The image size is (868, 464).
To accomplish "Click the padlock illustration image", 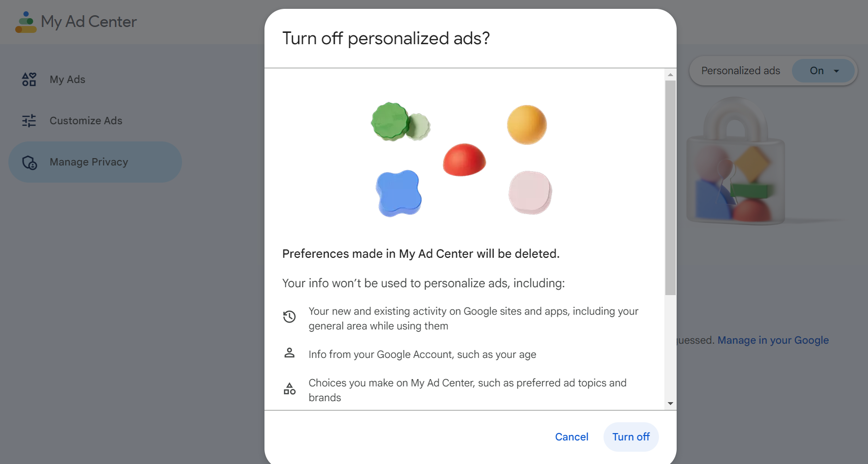I will point(736,161).
